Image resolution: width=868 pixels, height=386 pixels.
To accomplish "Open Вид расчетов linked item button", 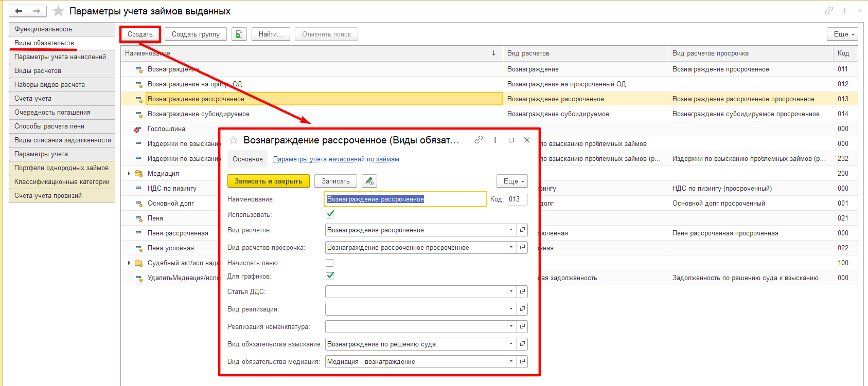I will click(x=522, y=230).
